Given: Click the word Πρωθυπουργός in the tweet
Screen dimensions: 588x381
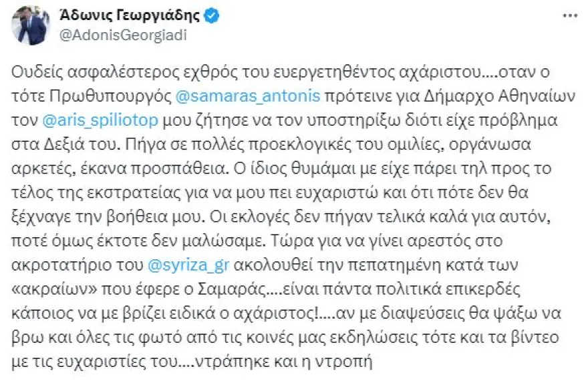Looking at the screenshot, I should pos(110,96).
